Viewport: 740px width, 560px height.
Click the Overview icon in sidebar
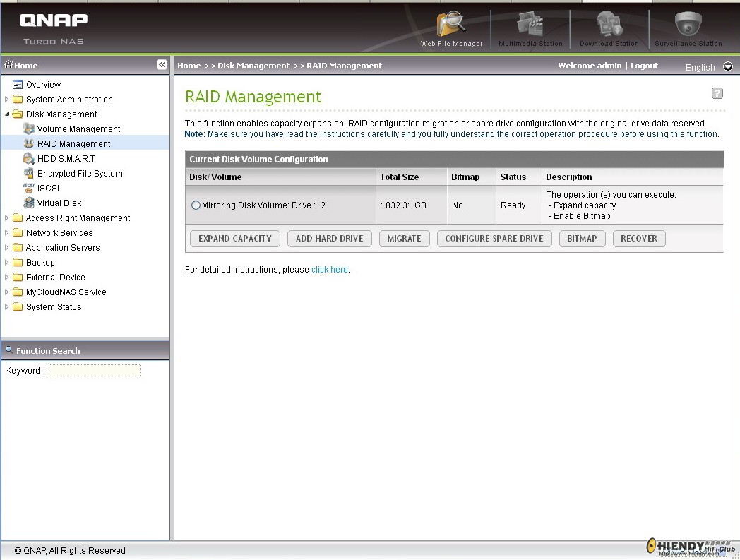18,85
